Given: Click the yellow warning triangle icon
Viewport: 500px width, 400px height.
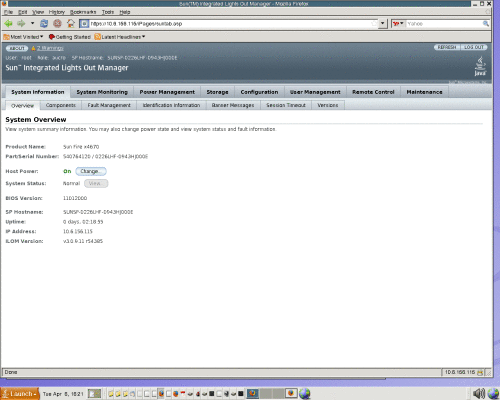Looking at the screenshot, I should point(33,48).
